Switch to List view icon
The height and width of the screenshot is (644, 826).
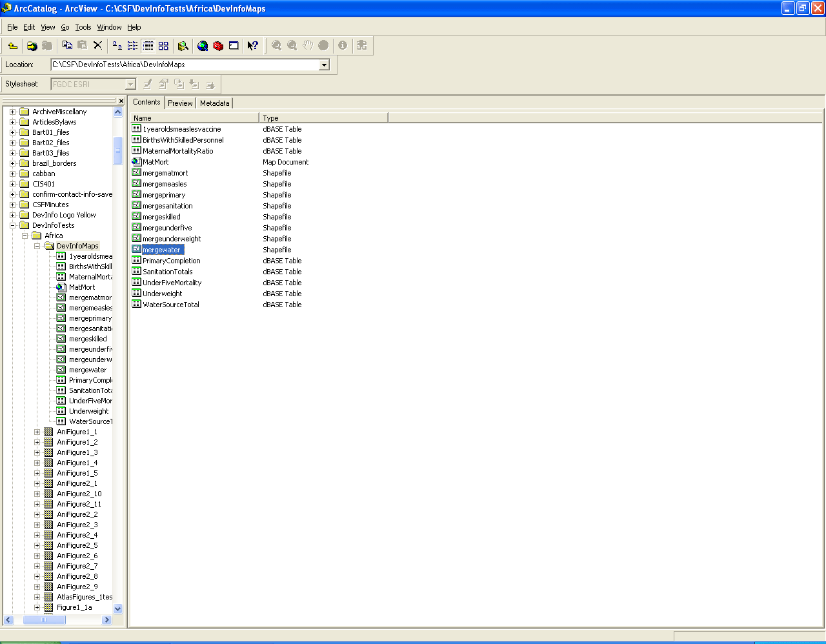tap(132, 45)
